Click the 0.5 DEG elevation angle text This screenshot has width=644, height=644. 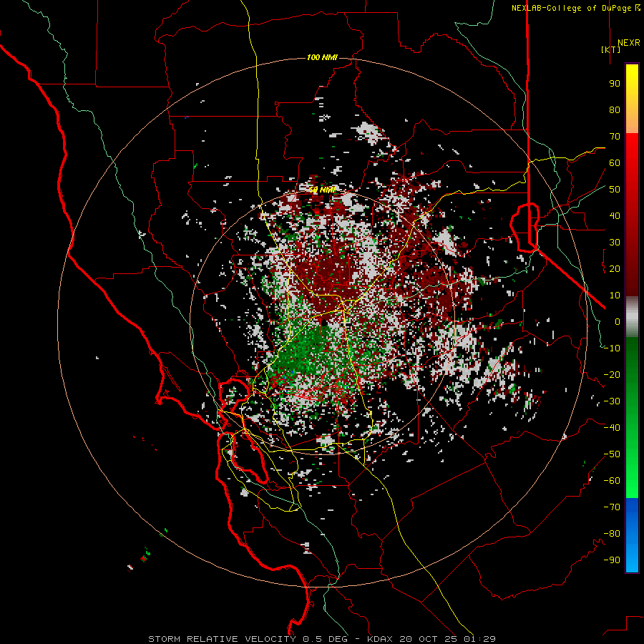coord(326,639)
